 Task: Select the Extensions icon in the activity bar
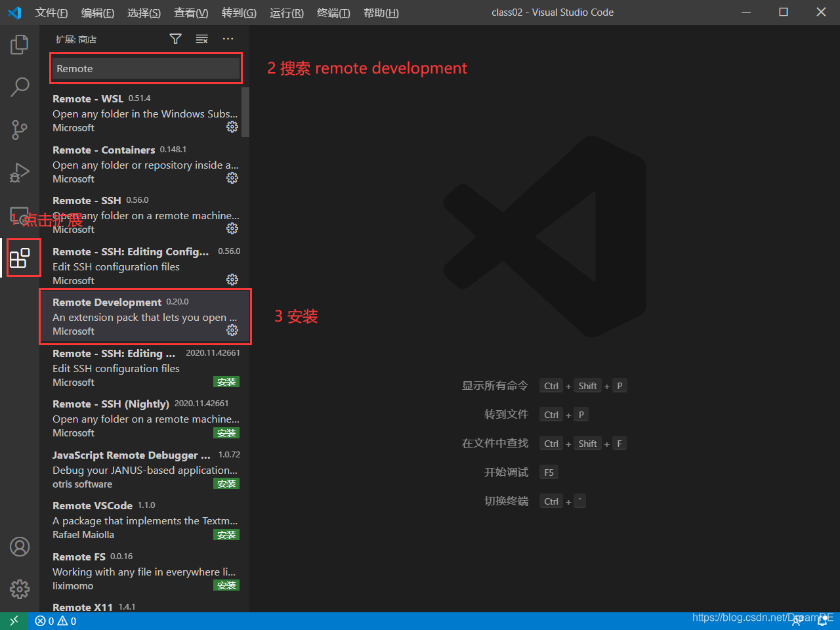22,257
